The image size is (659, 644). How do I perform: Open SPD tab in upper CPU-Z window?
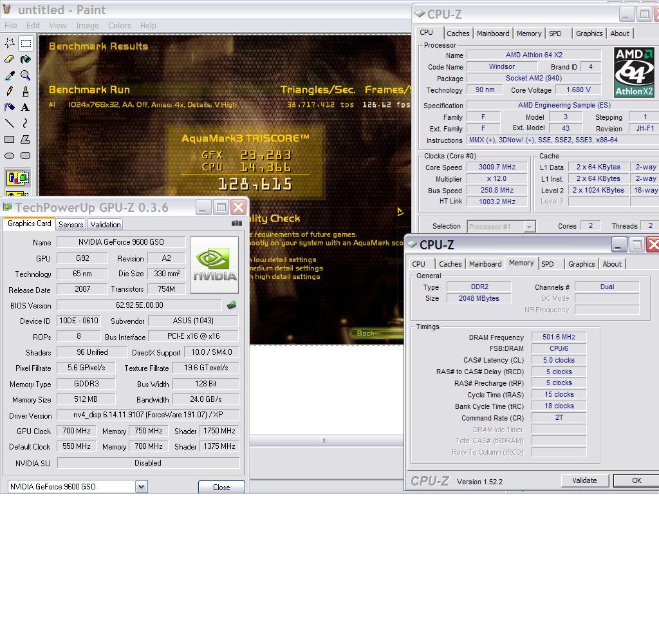pyautogui.click(x=555, y=33)
